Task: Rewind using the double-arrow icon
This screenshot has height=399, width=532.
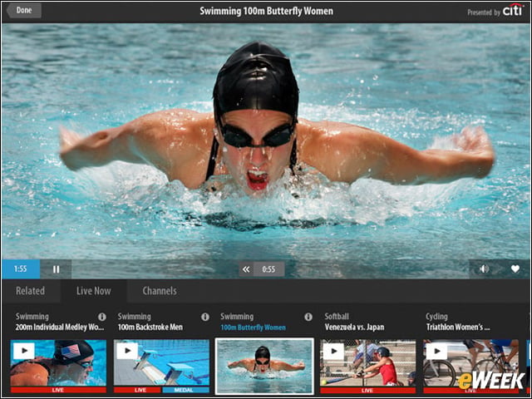Action: (x=246, y=269)
